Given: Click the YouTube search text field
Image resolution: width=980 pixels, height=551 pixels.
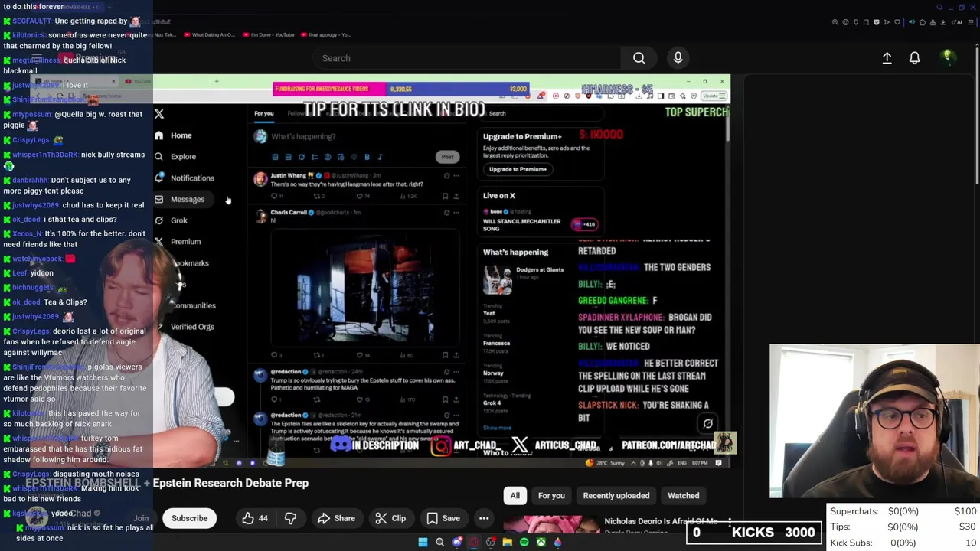Looking at the screenshot, I should tap(467, 58).
